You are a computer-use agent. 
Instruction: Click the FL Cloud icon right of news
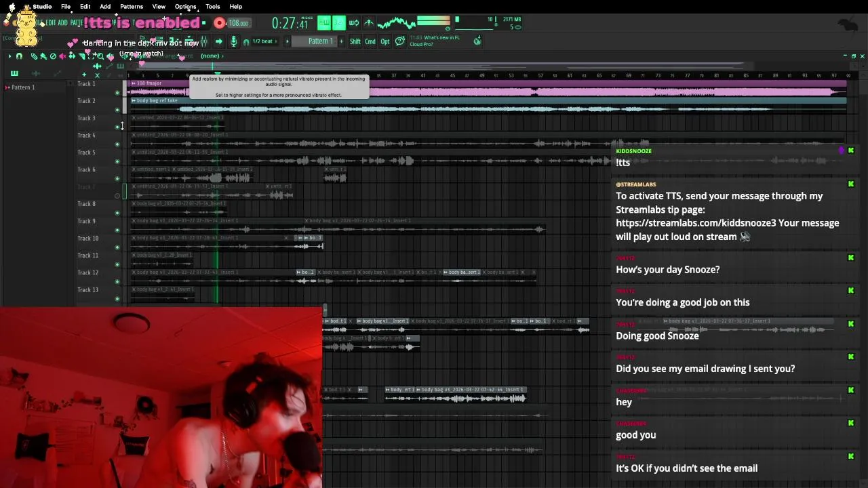pos(477,41)
